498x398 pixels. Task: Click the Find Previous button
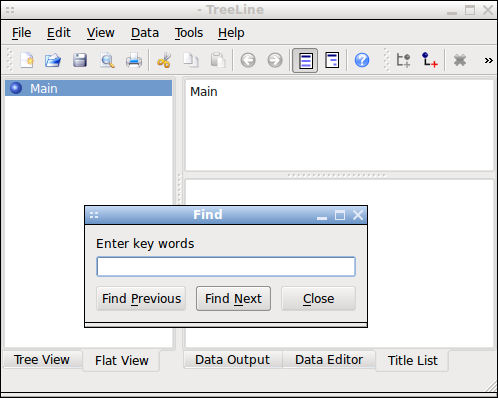coord(141,298)
